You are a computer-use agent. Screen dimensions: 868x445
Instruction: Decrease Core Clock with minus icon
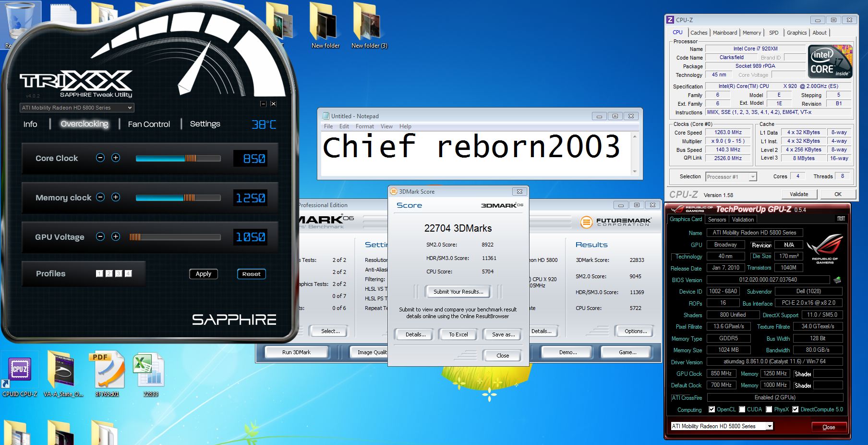tap(100, 158)
